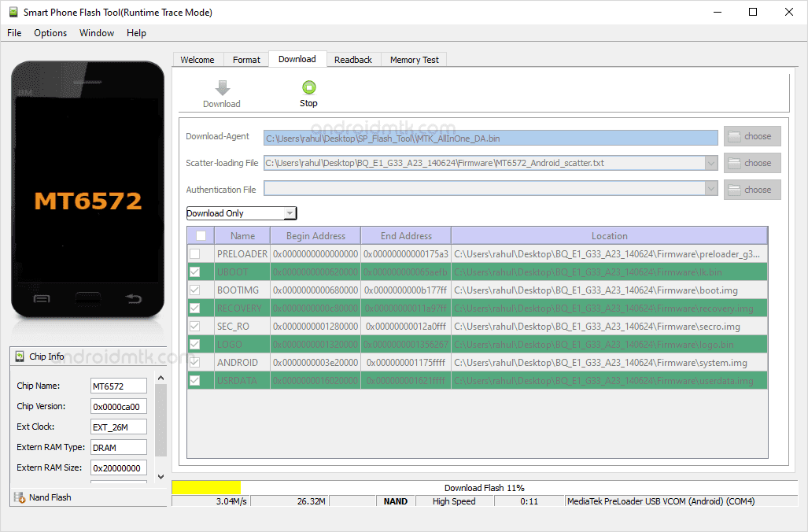Click the Nand Flash panel label icon
This screenshot has height=532, width=808.
tap(19, 497)
